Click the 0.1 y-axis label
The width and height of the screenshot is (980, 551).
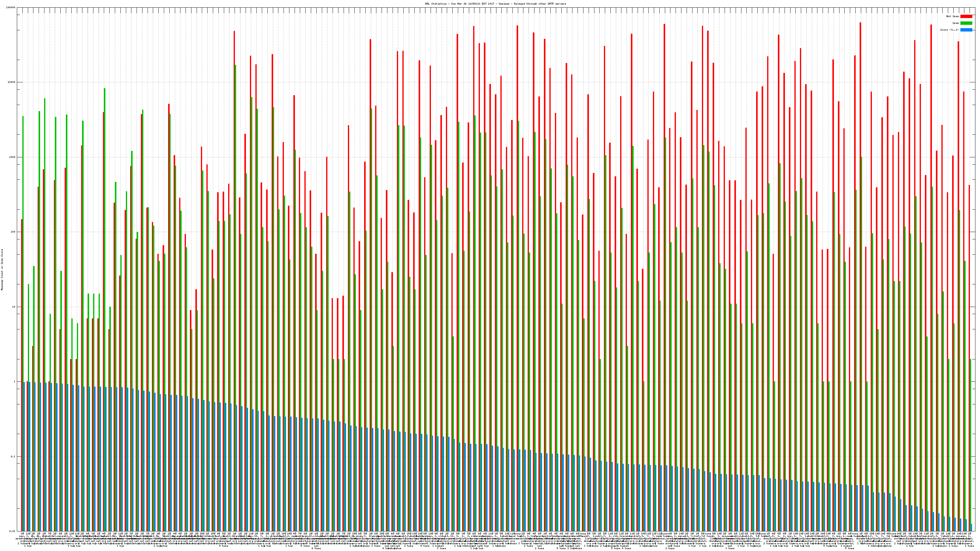point(13,456)
